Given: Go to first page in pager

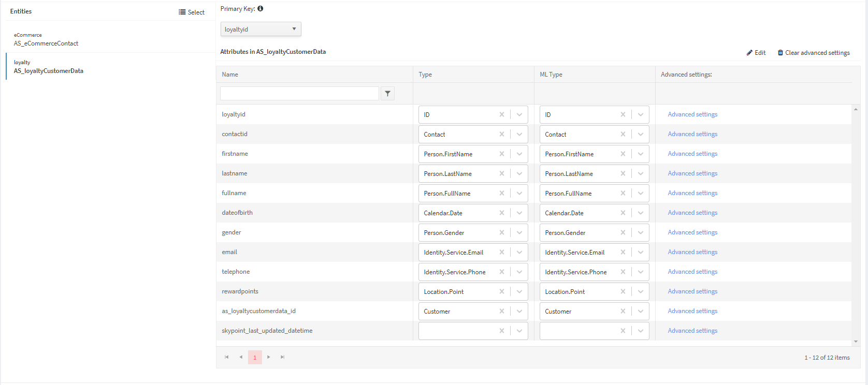Looking at the screenshot, I should [x=226, y=357].
